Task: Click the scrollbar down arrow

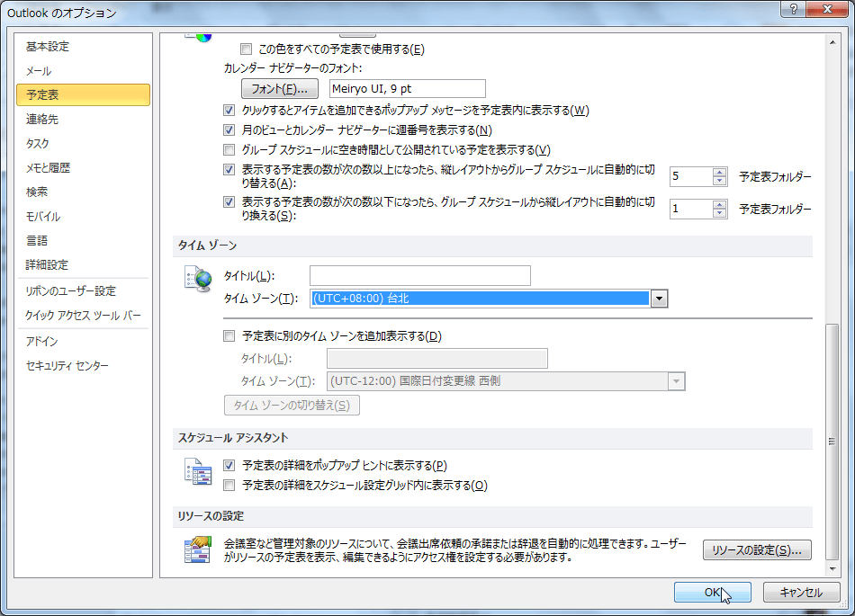Action: (x=832, y=568)
